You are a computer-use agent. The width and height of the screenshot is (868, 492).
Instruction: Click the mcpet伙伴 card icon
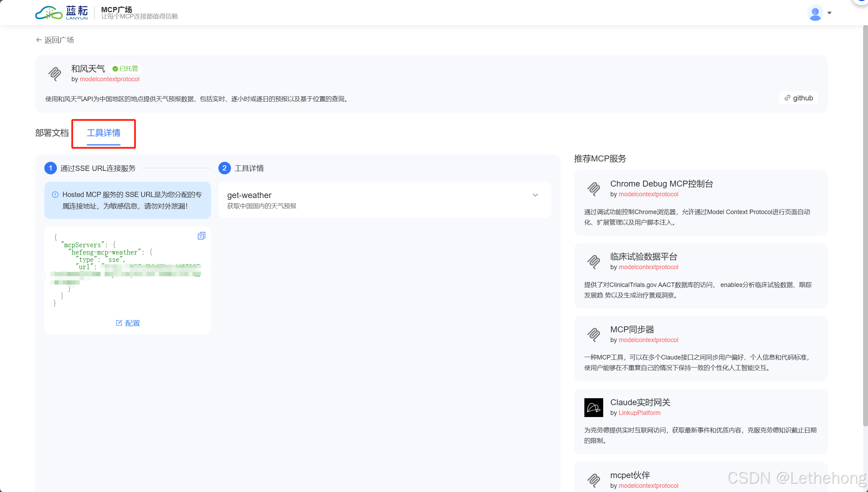(594, 480)
